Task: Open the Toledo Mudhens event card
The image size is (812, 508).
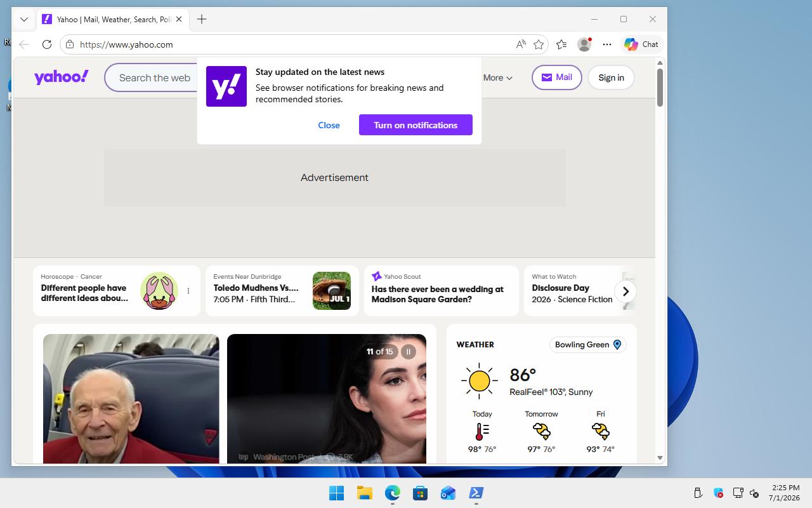Action: point(282,291)
